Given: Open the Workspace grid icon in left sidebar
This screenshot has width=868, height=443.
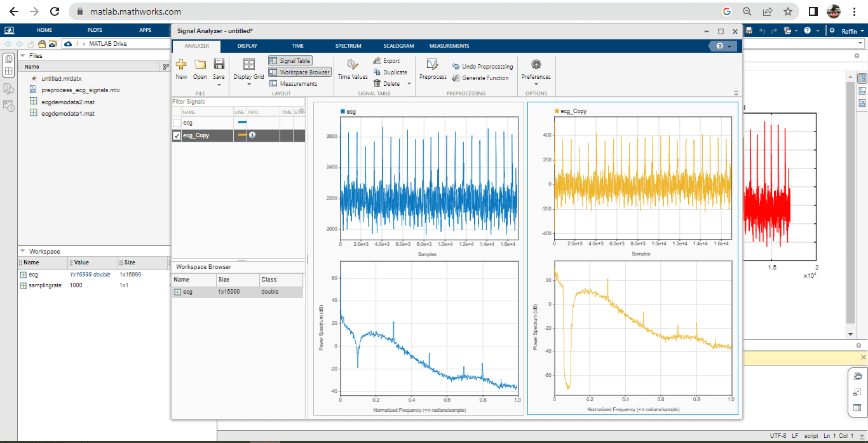Looking at the screenshot, I should point(9,71).
